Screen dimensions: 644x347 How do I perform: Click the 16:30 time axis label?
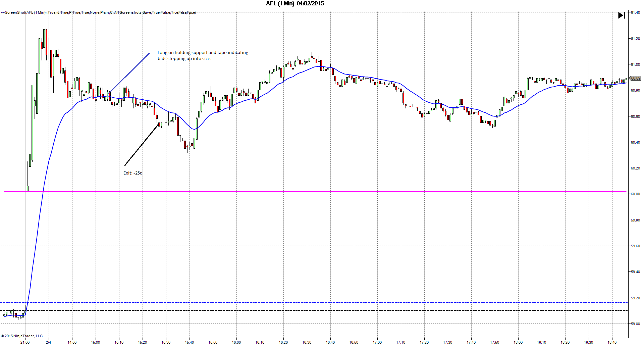[x=307, y=342]
